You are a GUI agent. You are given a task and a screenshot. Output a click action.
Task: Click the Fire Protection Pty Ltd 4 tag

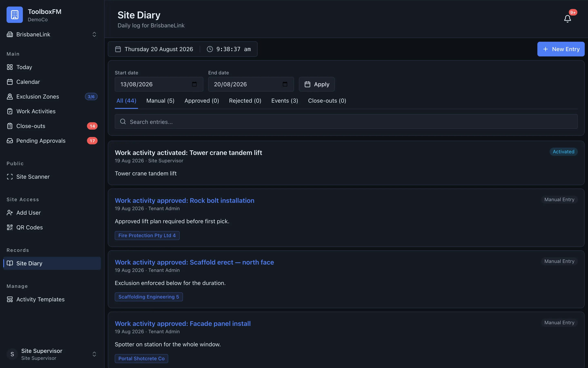tap(147, 235)
